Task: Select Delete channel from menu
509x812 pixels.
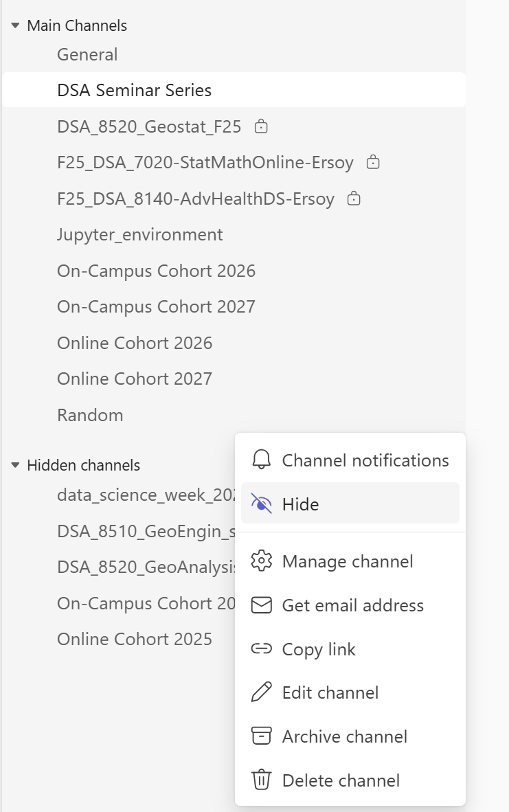Action: pyautogui.click(x=350, y=780)
